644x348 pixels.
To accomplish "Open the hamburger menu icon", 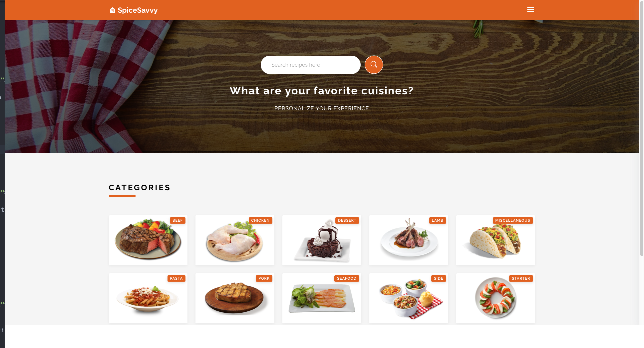I will [x=530, y=10].
